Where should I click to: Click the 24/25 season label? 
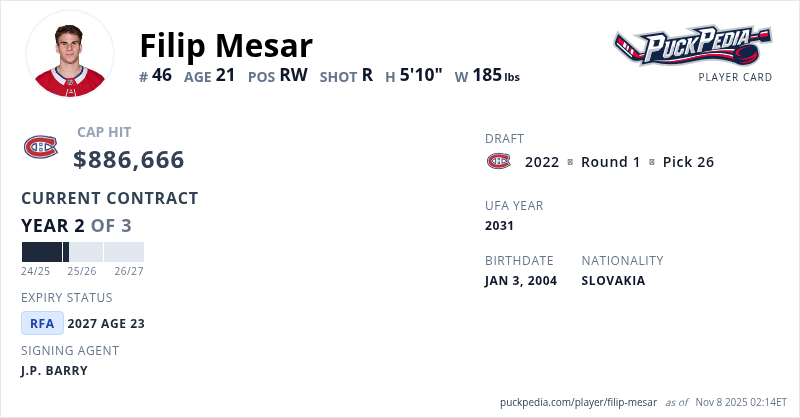coord(35,271)
